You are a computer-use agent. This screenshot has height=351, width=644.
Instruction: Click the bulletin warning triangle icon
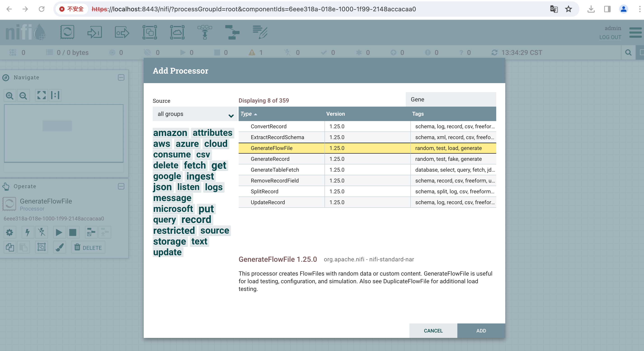[x=252, y=52]
